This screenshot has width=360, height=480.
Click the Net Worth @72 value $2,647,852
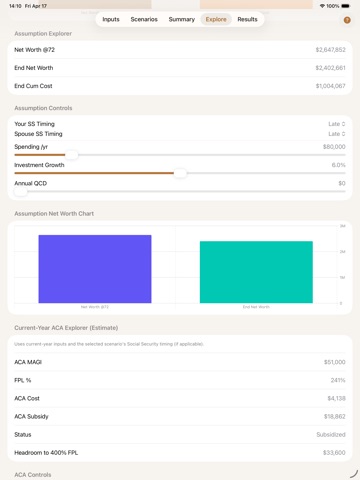point(330,50)
